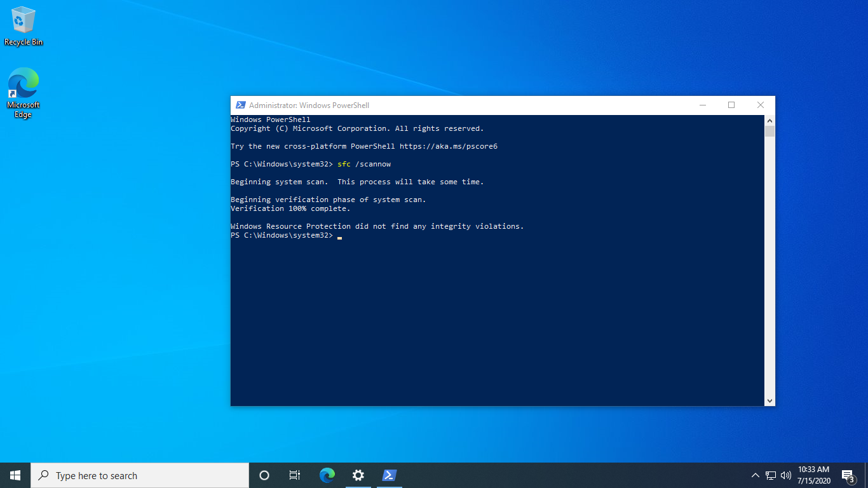Click the 'did not find any integrity violations' line
The height and width of the screenshot is (488, 868).
point(377,226)
